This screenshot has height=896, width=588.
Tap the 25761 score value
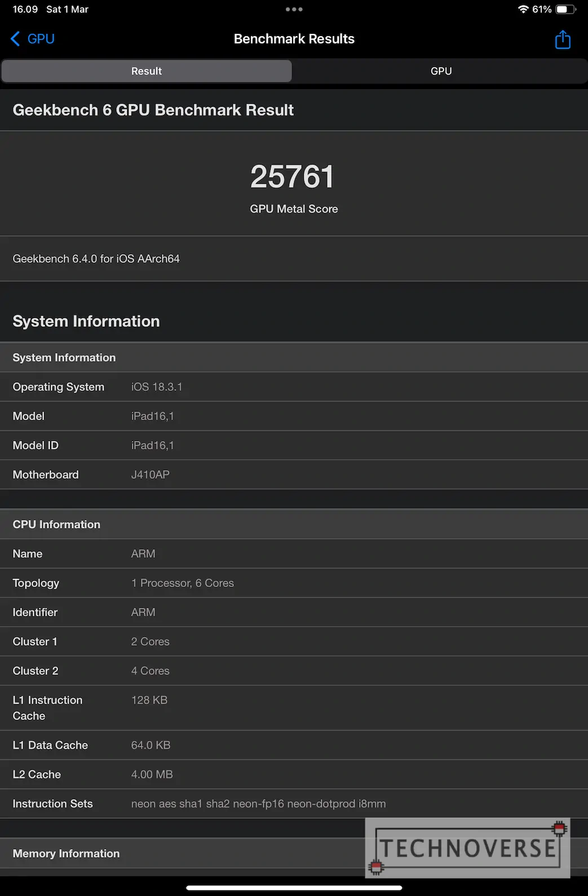[x=293, y=176]
